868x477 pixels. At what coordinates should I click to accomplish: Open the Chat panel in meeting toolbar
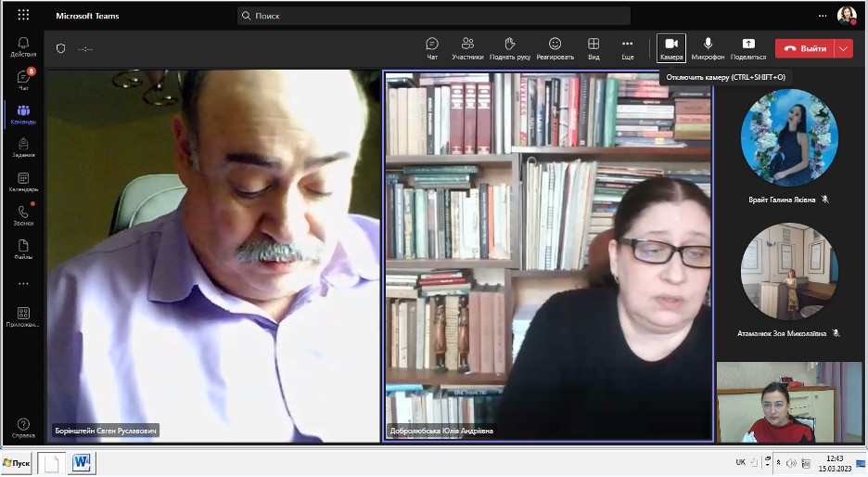(431, 47)
